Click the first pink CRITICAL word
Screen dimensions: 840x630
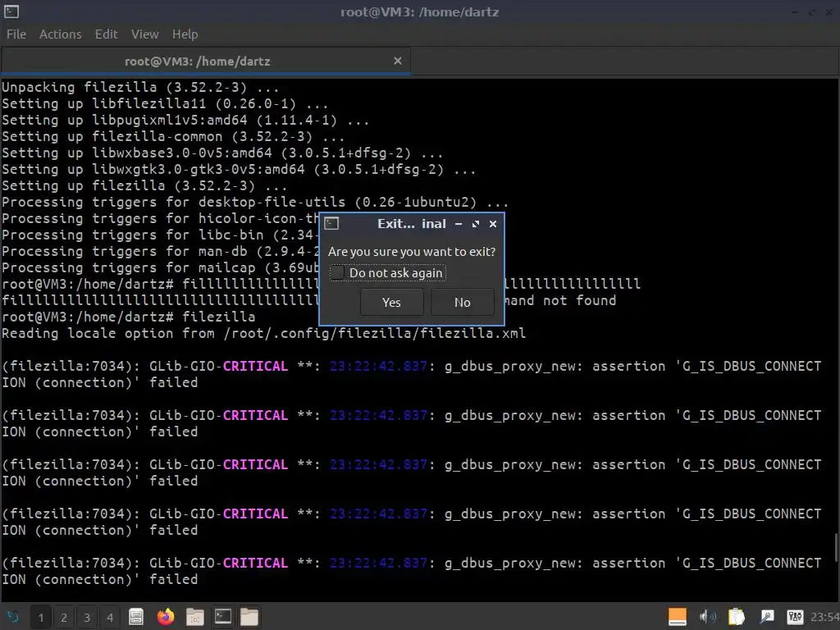coord(255,367)
